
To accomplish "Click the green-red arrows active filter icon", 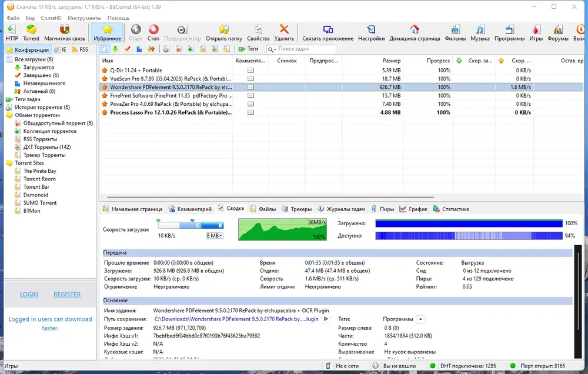I will click(151, 49).
